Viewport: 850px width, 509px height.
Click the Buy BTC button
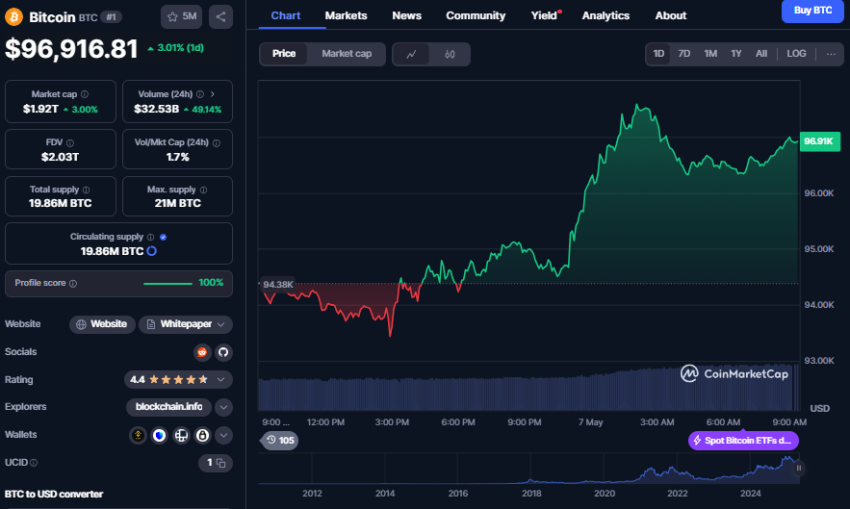811,11
